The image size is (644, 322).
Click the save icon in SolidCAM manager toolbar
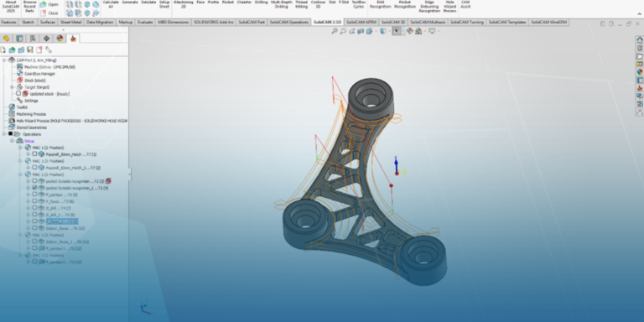(x=30, y=49)
